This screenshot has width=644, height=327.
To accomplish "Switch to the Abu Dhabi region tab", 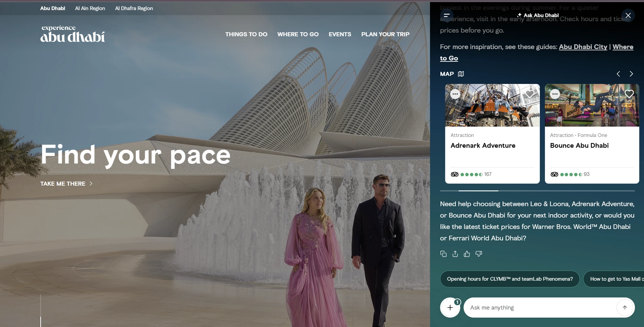I will [x=53, y=8].
